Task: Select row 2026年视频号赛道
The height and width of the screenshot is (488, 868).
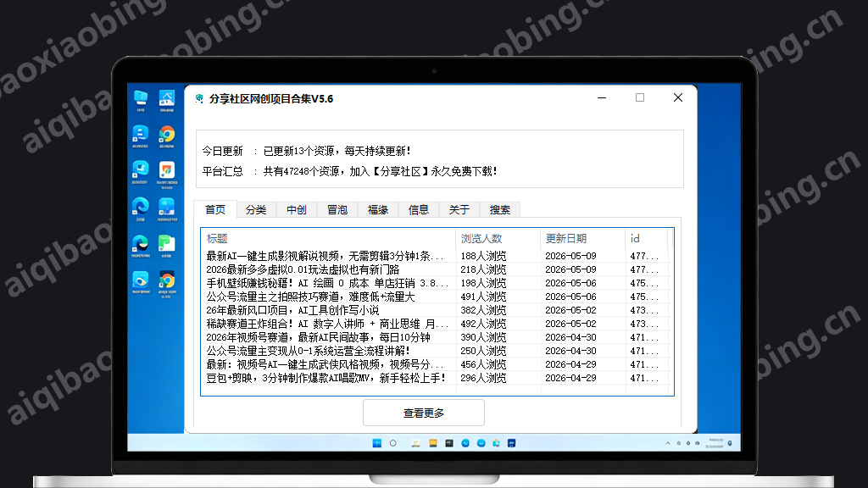Action: click(x=437, y=337)
